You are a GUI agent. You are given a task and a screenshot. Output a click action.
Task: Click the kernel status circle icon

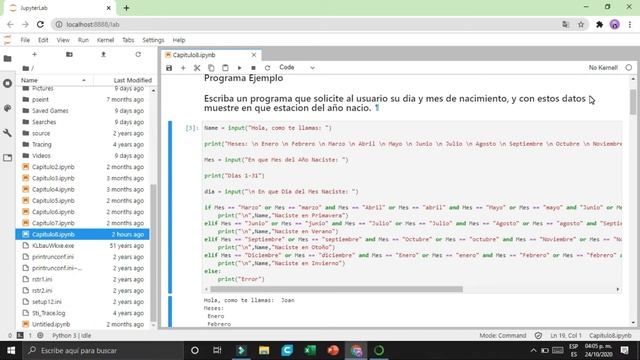(629, 67)
